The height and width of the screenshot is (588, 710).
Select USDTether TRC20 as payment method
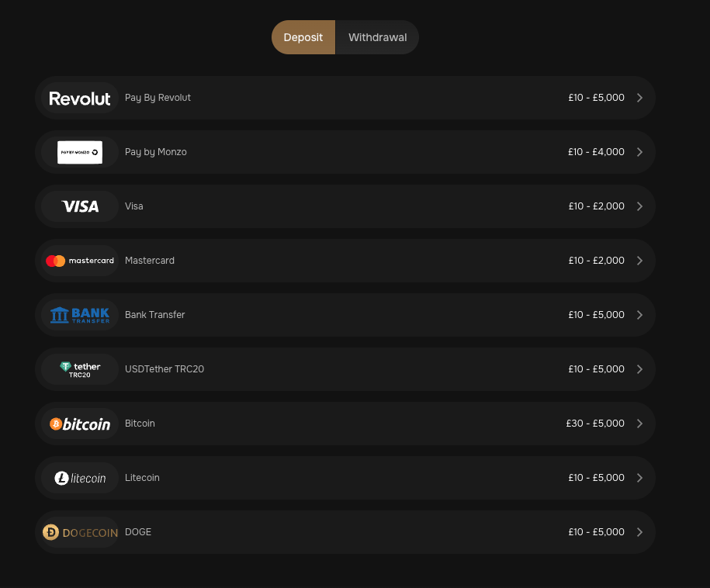point(345,369)
